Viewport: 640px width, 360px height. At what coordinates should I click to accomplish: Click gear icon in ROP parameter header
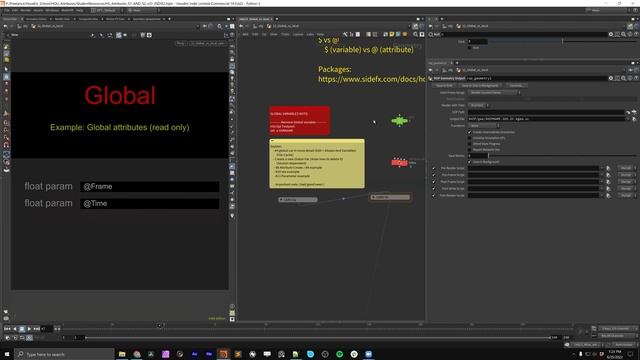611,78
